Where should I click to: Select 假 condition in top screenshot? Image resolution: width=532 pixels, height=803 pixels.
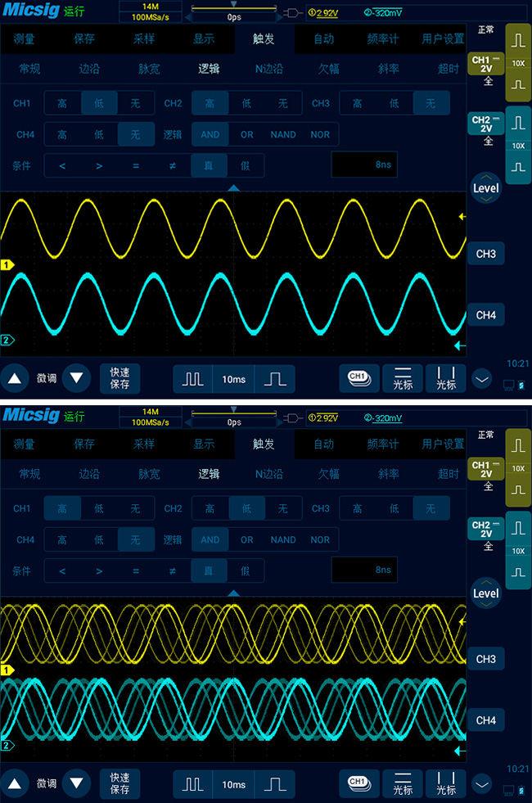pyautogui.click(x=246, y=165)
